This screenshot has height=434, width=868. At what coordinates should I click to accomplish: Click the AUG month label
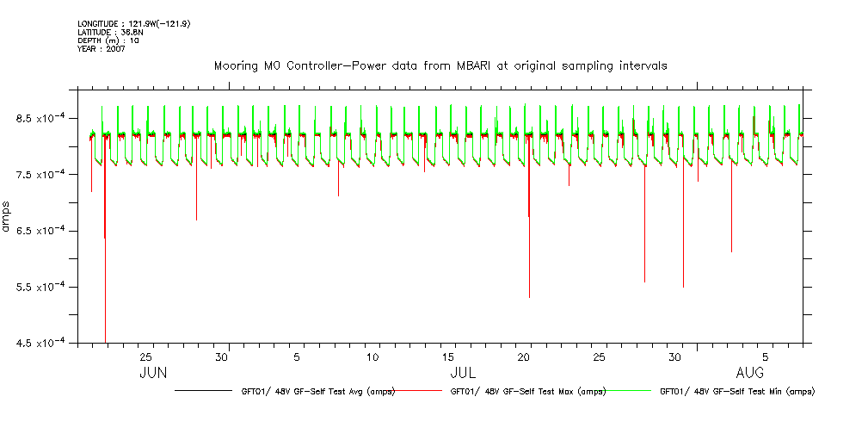tap(750, 373)
